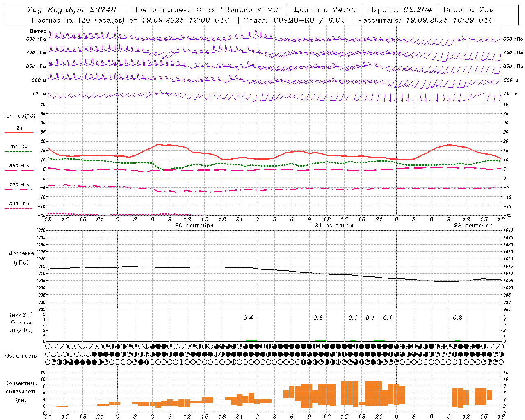525x420 pixels.
Task: Click the '(мм/3ч.)' precipitation unit label
Action: [21, 315]
